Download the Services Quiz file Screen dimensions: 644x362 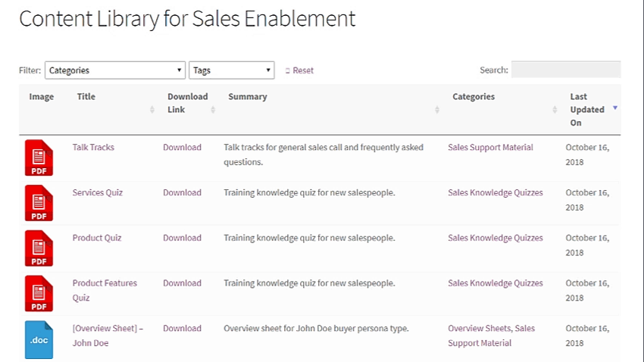tap(182, 192)
